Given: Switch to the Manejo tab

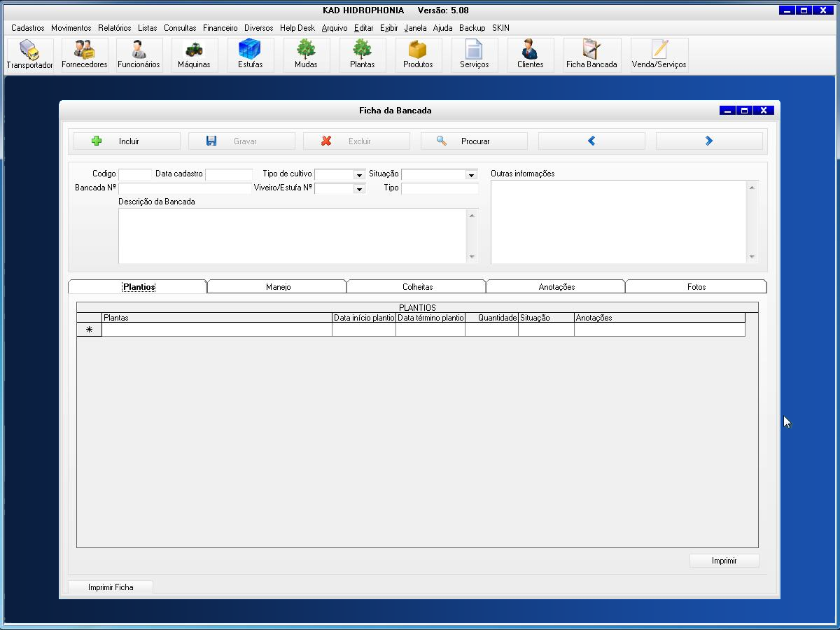Looking at the screenshot, I should coord(278,287).
